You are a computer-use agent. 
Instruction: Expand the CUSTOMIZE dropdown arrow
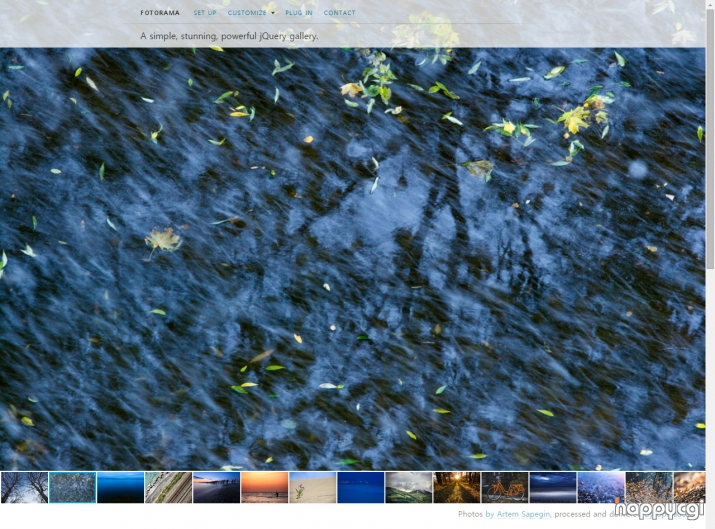(273, 13)
